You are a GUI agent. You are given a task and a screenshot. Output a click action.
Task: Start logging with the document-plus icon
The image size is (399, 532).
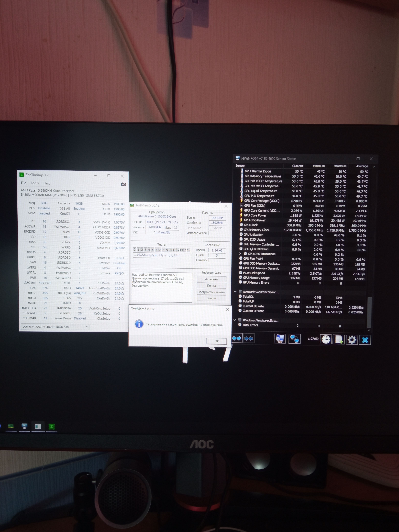click(339, 340)
